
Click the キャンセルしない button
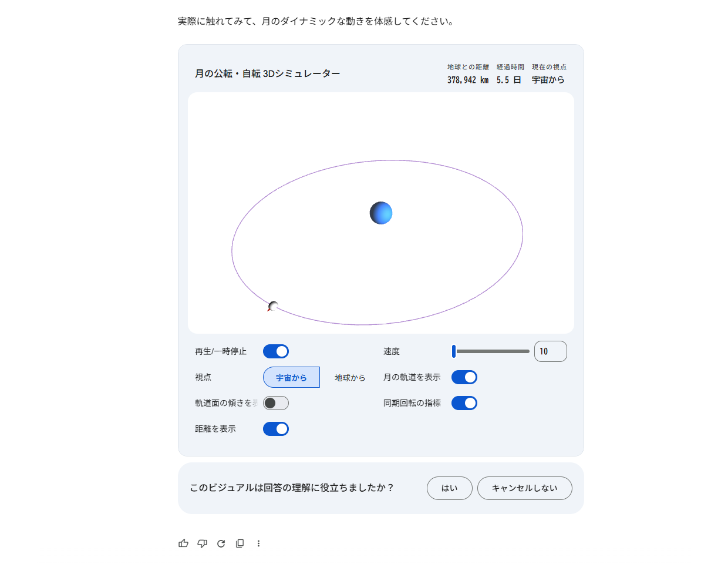524,488
